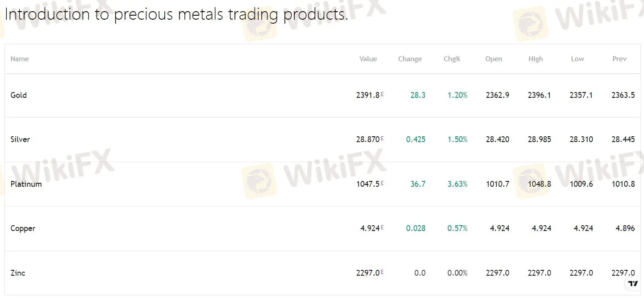Click the E estimate flag beside Gold's value
The width and height of the screenshot is (644, 298).
click(x=382, y=92)
